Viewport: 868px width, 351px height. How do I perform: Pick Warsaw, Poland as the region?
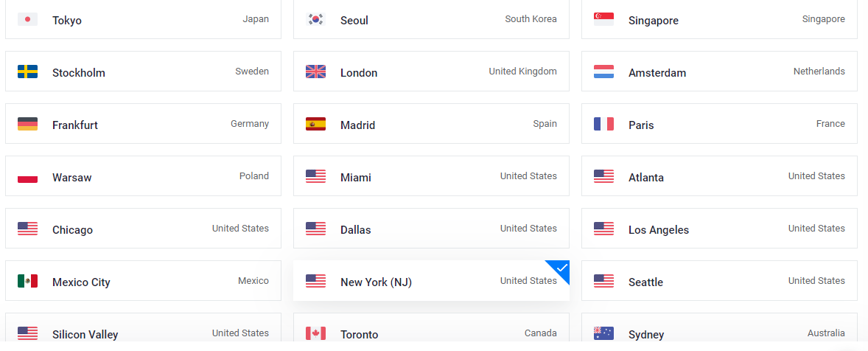(143, 176)
